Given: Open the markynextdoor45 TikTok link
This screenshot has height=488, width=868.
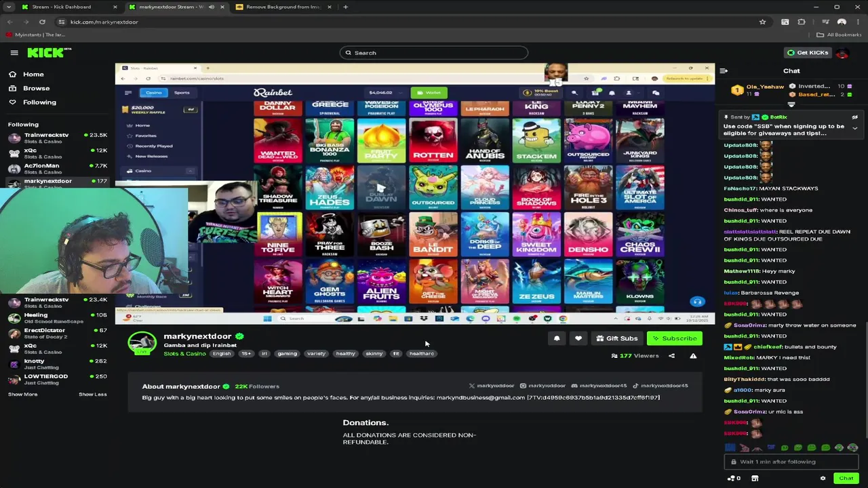Looking at the screenshot, I should (660, 386).
